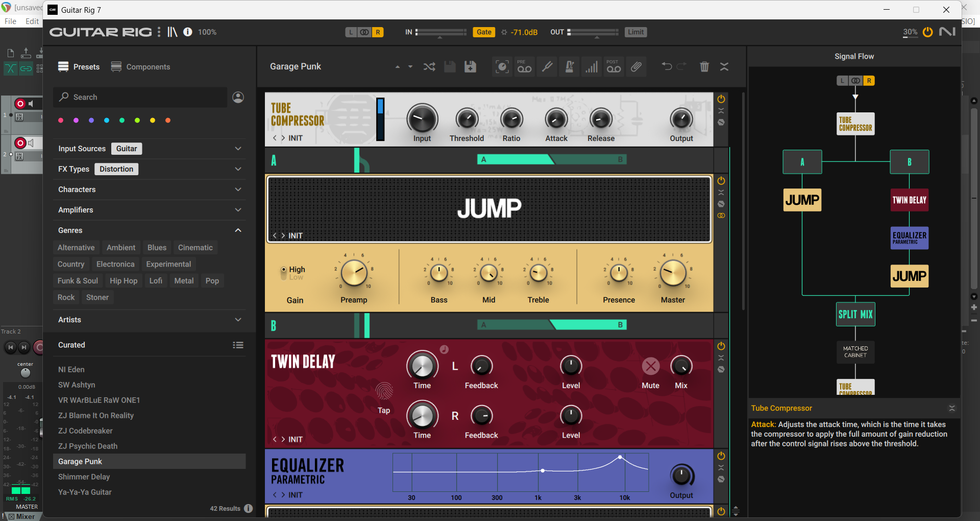Collapse all rack components icon
Viewport: 980px width, 521px height.
(x=724, y=67)
